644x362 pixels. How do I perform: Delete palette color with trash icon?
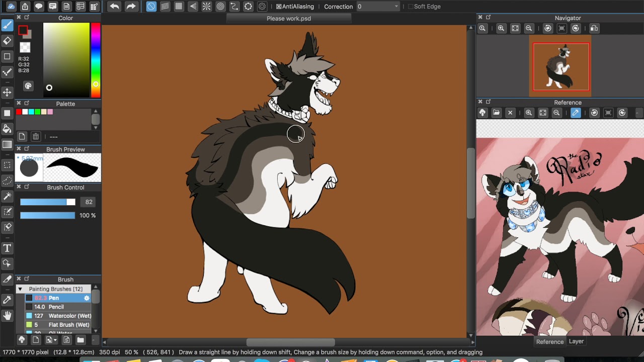tap(36, 136)
